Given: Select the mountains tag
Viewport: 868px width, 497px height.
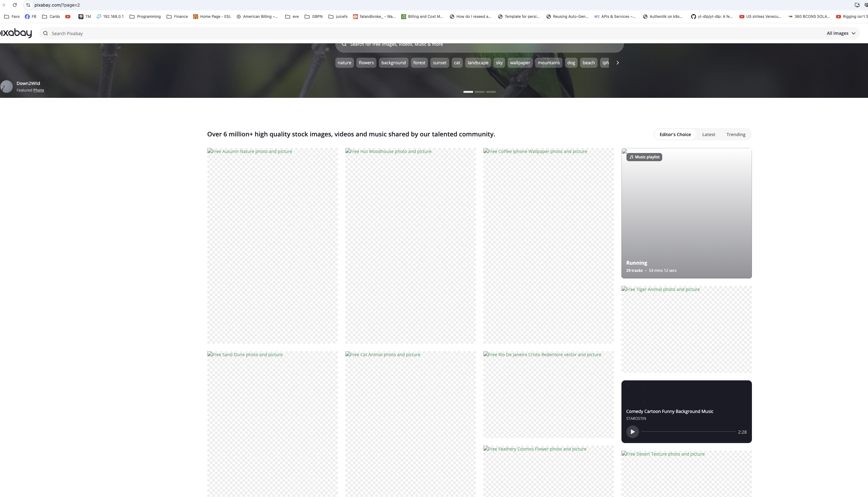Looking at the screenshot, I should [548, 62].
